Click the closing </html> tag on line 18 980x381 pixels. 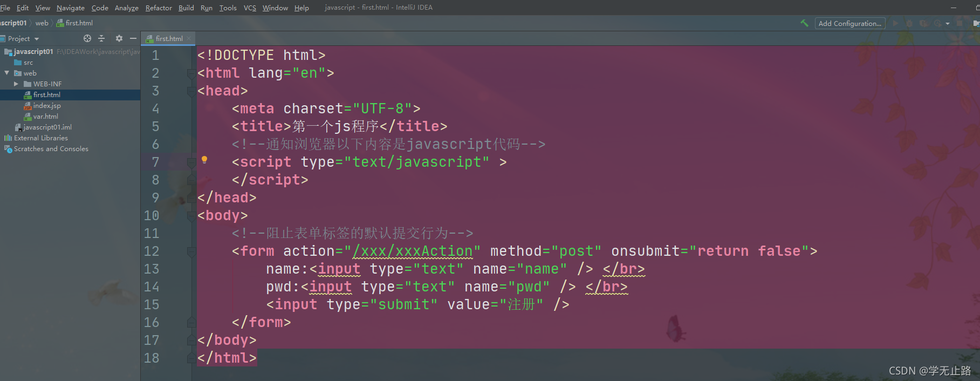tap(227, 358)
